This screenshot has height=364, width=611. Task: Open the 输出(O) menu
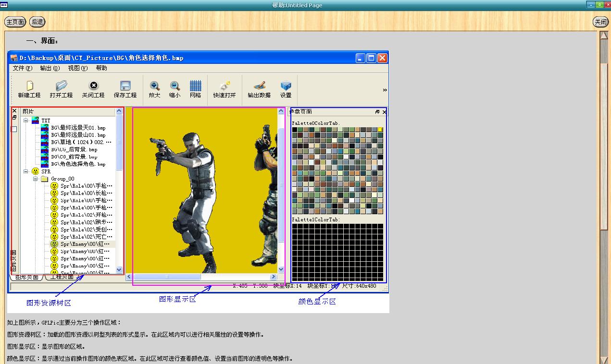(50, 68)
